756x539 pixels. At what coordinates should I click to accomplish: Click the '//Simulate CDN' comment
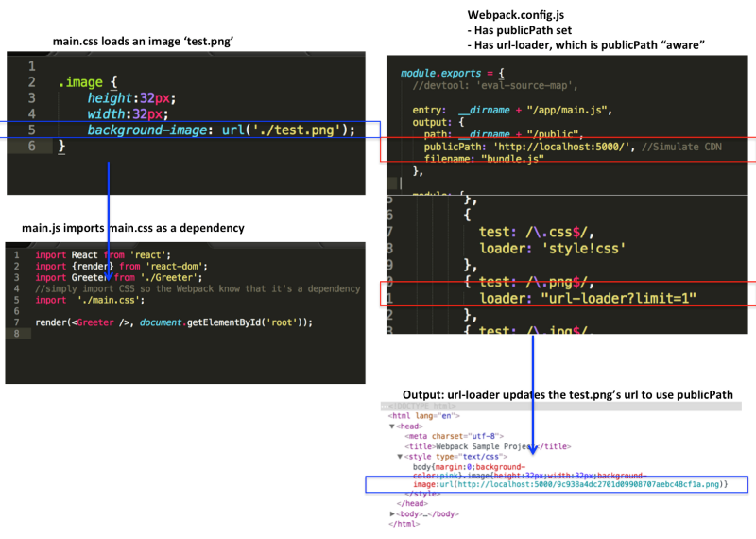pyautogui.click(x=681, y=147)
